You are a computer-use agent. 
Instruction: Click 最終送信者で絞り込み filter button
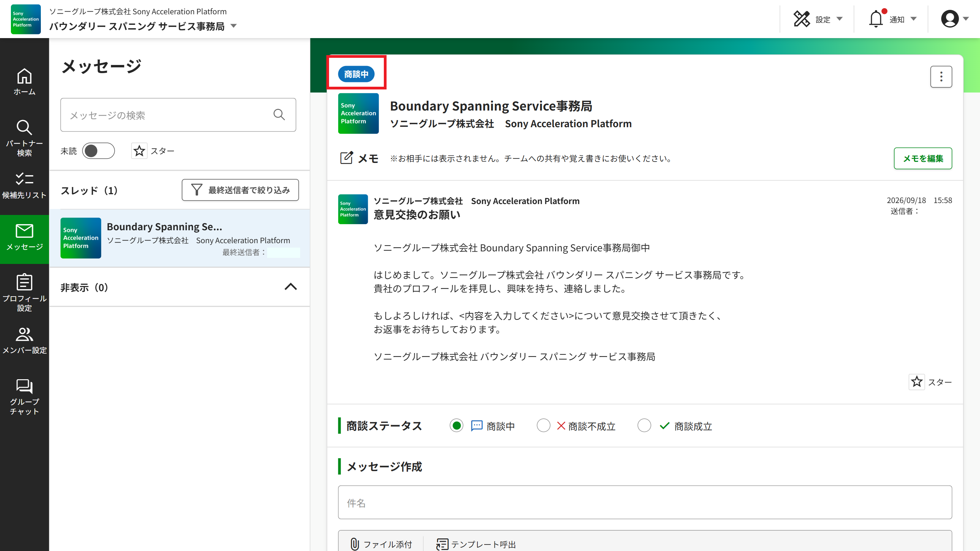click(240, 190)
